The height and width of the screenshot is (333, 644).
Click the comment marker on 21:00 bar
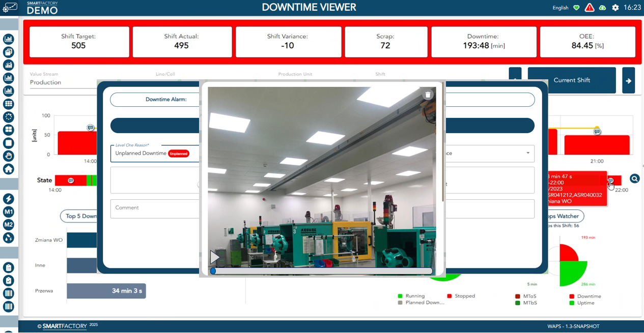point(597,132)
